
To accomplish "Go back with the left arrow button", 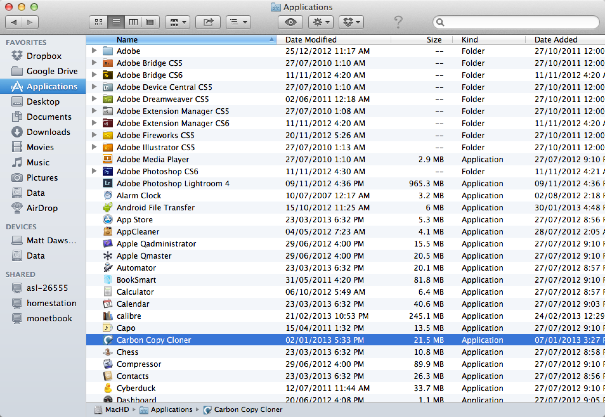I will (14, 22).
